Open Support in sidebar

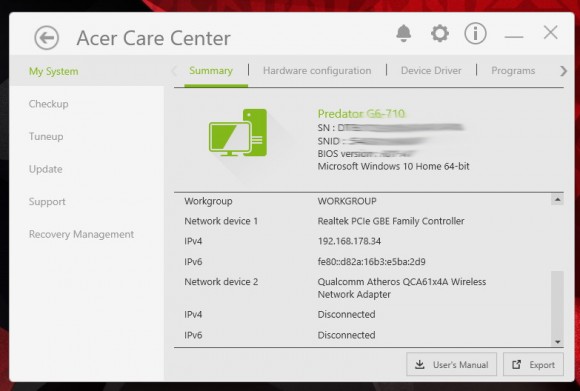47,202
